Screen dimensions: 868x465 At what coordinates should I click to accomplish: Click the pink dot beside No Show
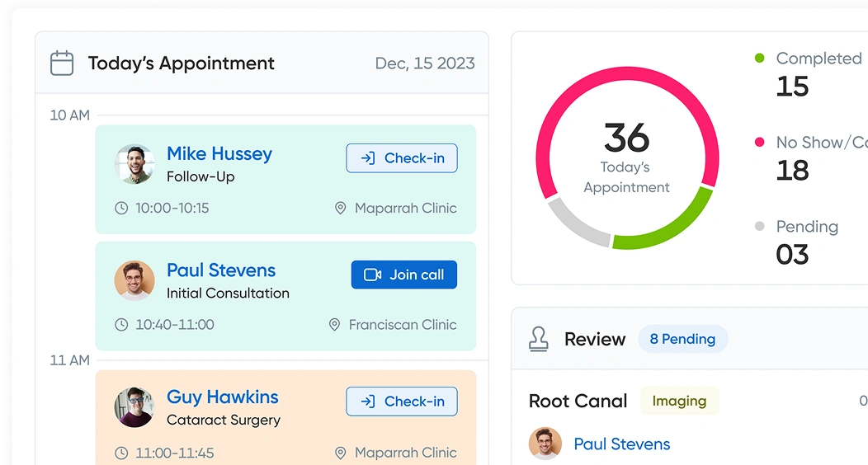point(759,142)
